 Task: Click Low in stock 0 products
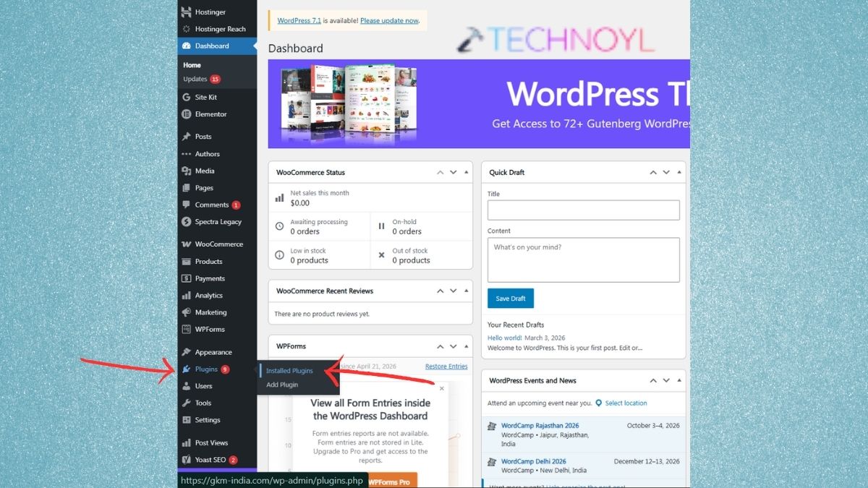click(320, 255)
